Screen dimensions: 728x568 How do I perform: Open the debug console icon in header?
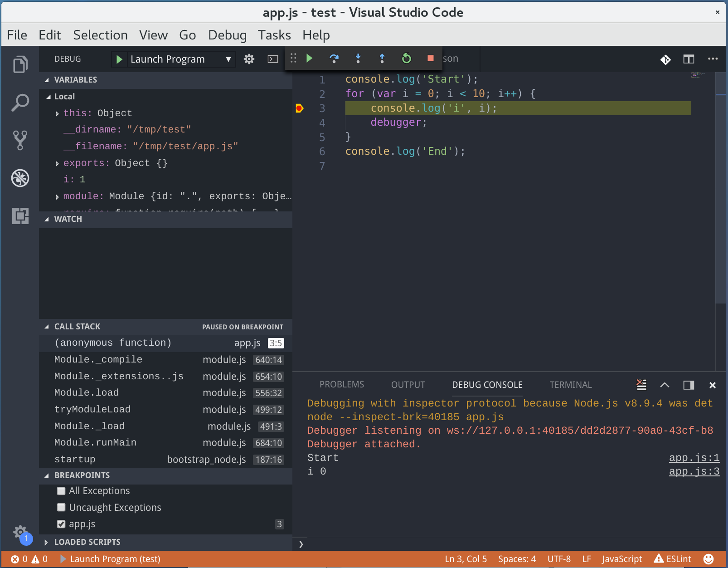(x=273, y=59)
